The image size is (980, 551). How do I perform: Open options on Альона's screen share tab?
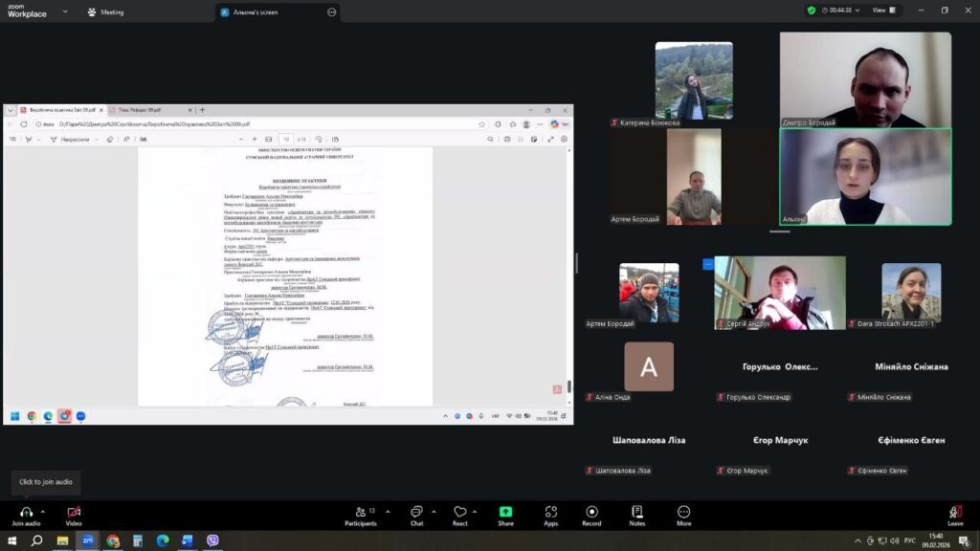tap(331, 12)
